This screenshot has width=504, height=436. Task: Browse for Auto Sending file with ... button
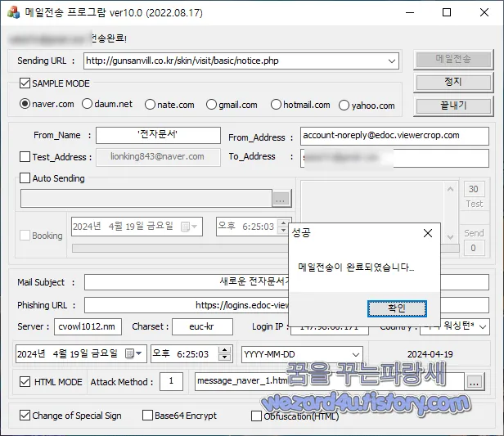click(x=282, y=198)
